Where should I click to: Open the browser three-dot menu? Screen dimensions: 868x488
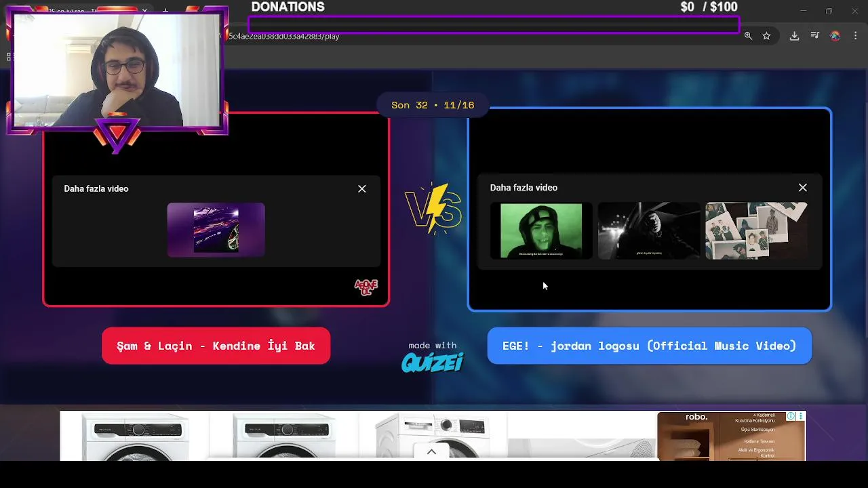tap(855, 36)
